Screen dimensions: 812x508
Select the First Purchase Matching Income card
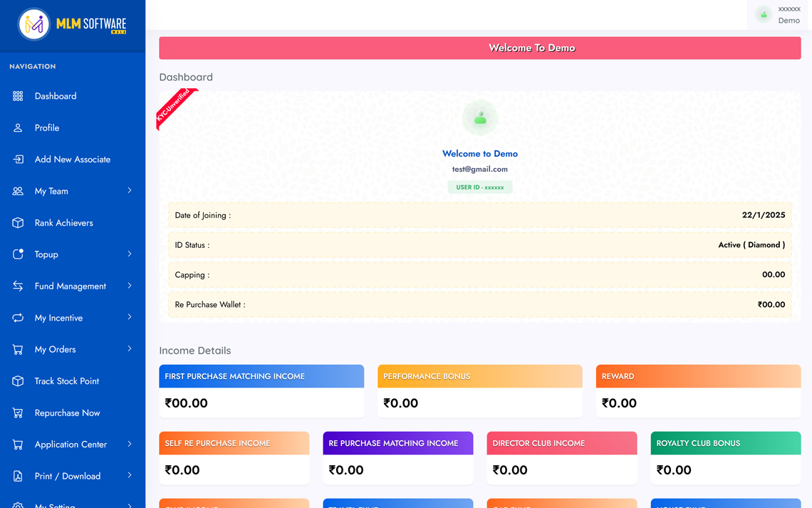coord(261,391)
